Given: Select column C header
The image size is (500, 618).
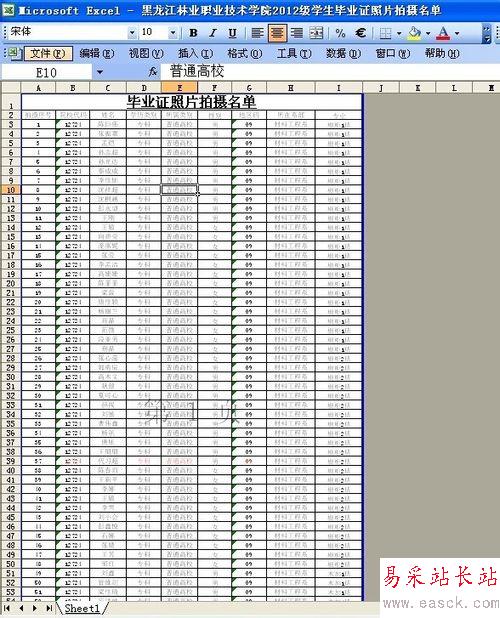Looking at the screenshot, I should pyautogui.click(x=108, y=88).
